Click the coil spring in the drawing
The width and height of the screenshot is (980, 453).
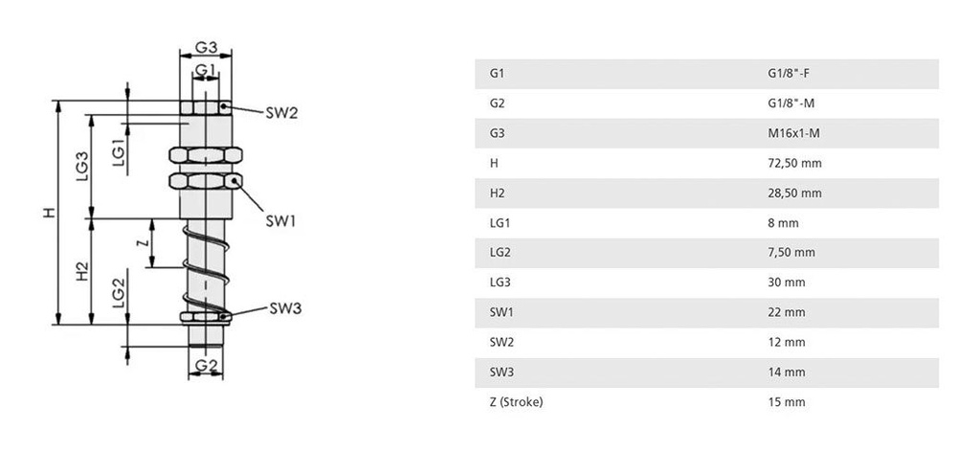coord(205,263)
